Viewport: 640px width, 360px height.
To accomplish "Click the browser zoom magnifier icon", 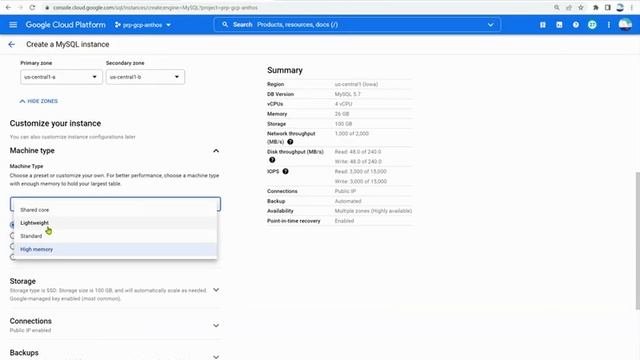I will [x=557, y=7].
